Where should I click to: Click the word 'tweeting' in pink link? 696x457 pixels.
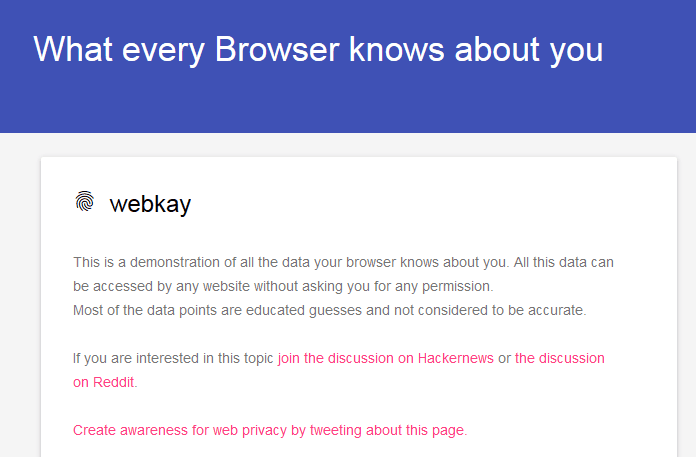[x=336, y=430]
